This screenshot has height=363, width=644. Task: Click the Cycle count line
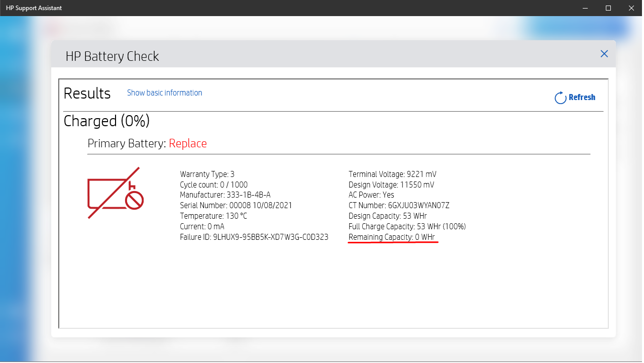point(213,184)
